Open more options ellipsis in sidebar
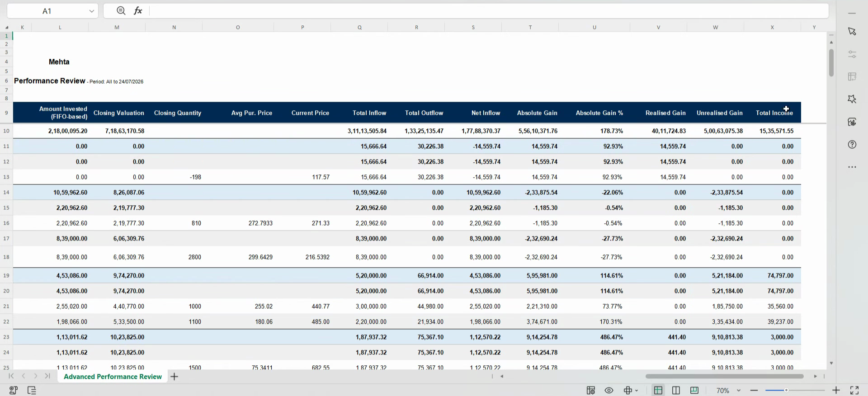Image resolution: width=868 pixels, height=396 pixels. (x=852, y=167)
